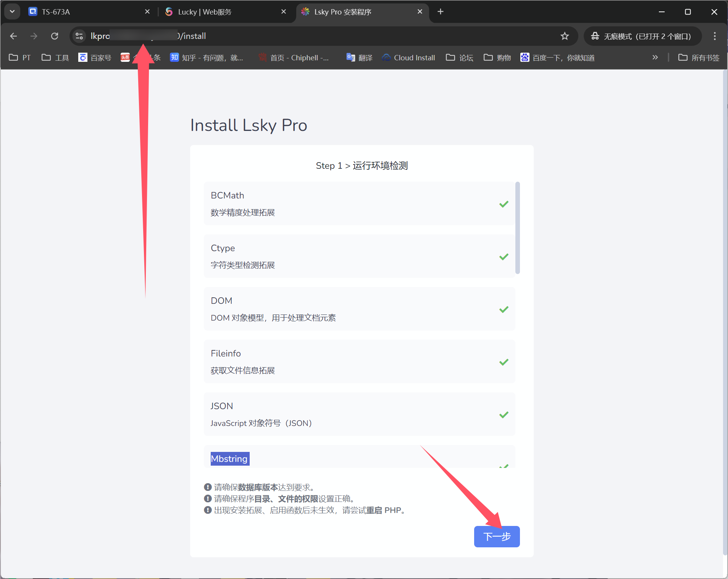Click the Fileinfo green checkmark

click(504, 362)
